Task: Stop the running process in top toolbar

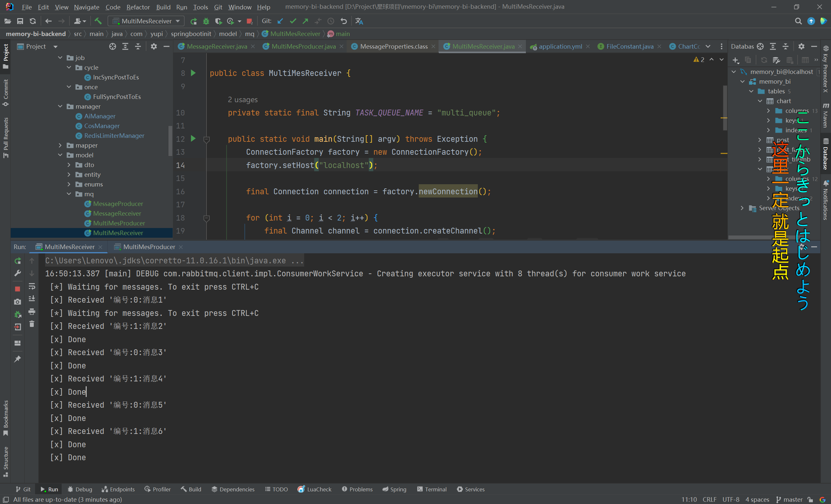Action: point(250,21)
